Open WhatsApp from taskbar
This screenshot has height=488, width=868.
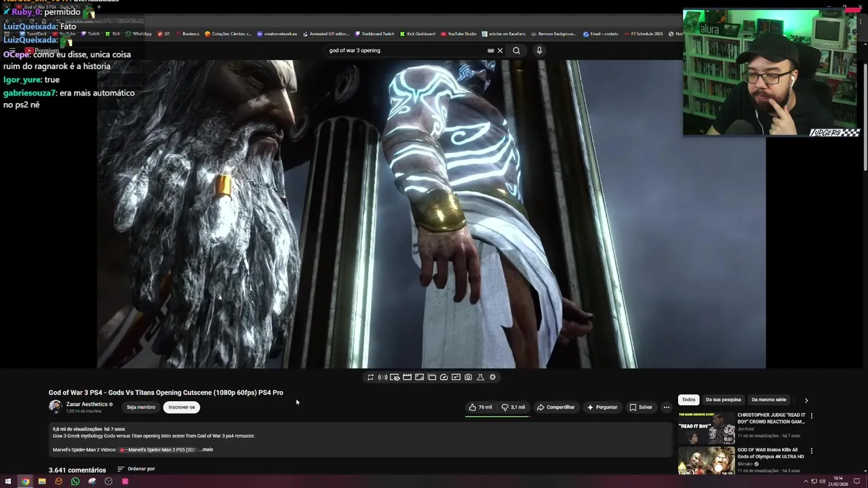(75, 482)
